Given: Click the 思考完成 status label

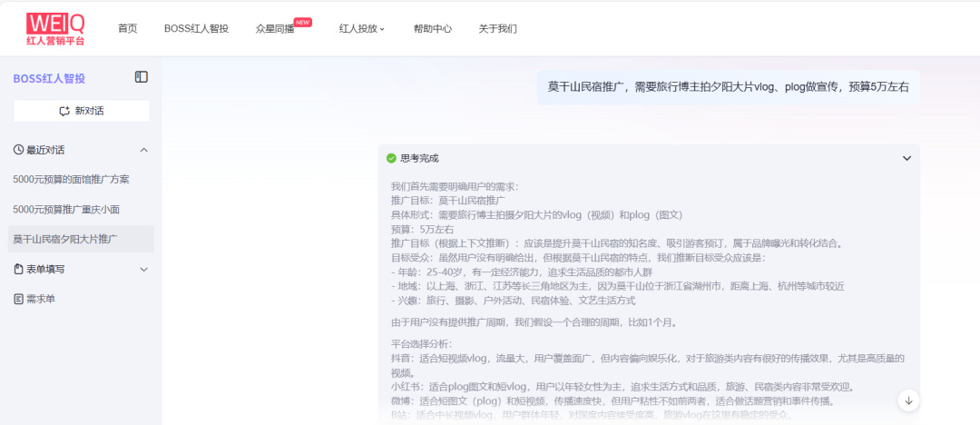Looking at the screenshot, I should (x=419, y=158).
